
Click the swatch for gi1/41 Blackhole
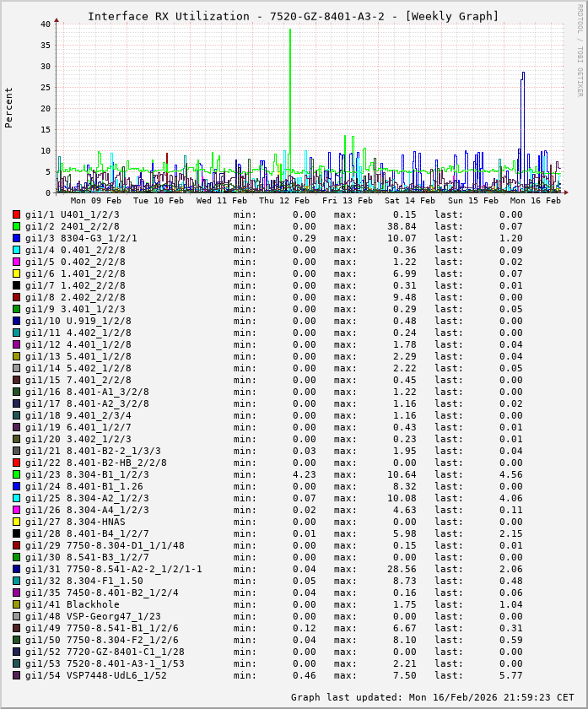[x=16, y=604]
